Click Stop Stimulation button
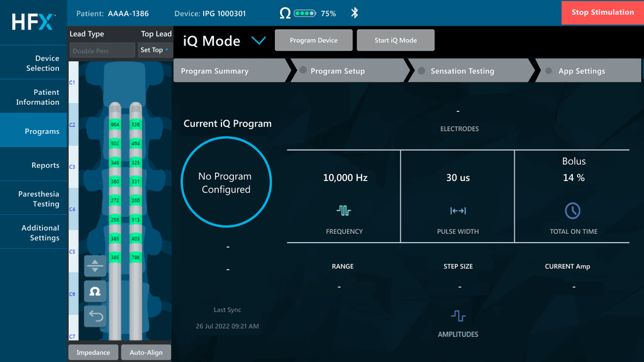 (602, 13)
